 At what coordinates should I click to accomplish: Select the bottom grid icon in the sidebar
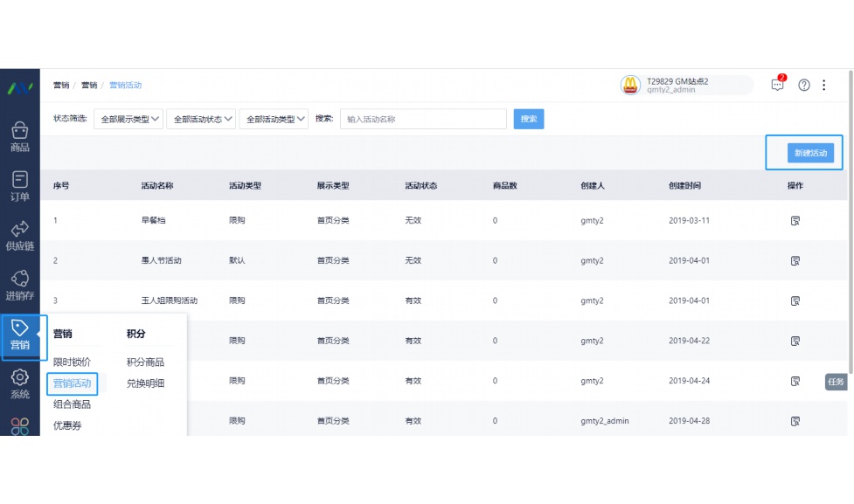click(x=22, y=425)
